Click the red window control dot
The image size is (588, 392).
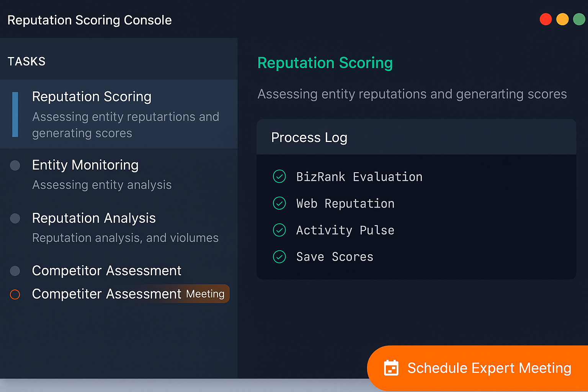tap(546, 19)
